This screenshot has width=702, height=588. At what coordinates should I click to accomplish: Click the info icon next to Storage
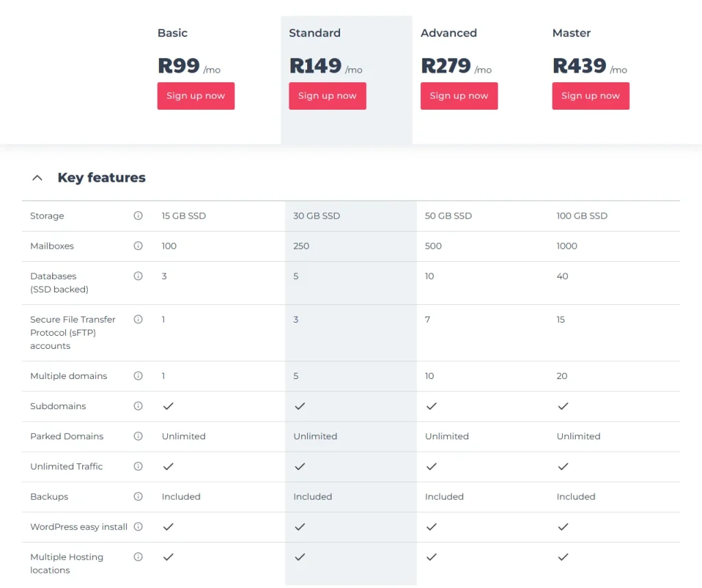click(x=138, y=216)
